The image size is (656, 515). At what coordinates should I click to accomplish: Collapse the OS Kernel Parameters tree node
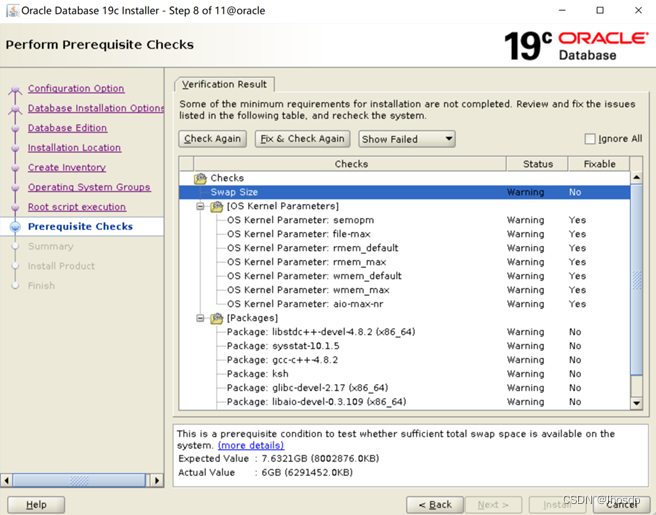click(200, 206)
